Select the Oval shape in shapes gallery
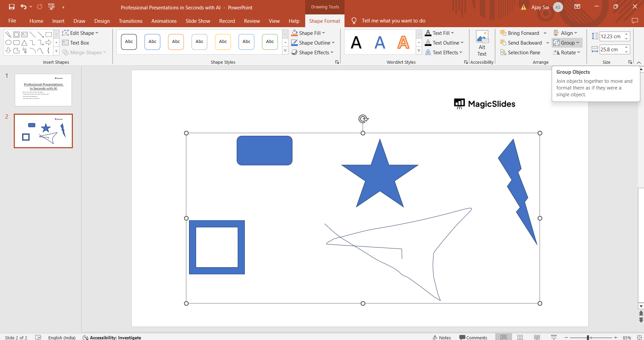644x340 pixels. click(x=8, y=43)
